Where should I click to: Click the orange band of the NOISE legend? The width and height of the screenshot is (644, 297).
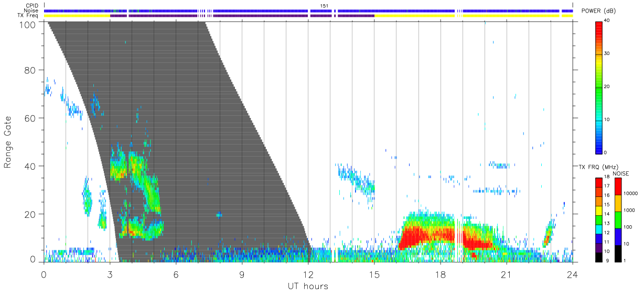[618, 203]
